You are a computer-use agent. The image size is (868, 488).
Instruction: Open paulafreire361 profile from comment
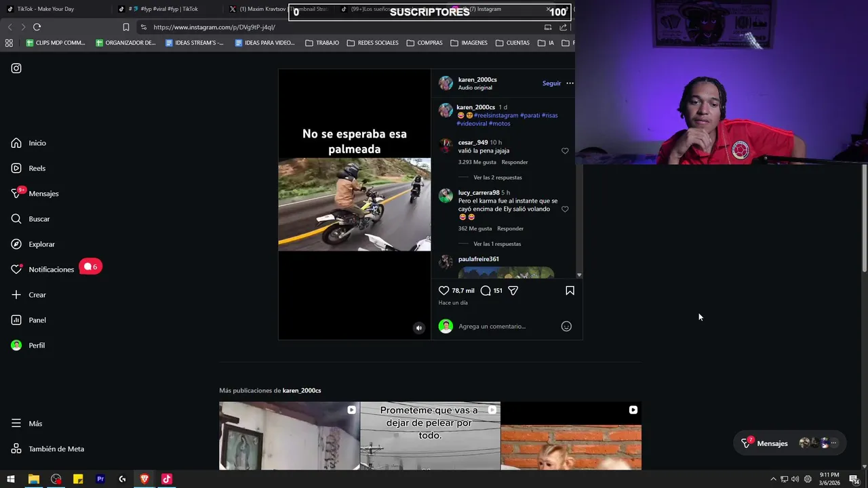coord(478,259)
